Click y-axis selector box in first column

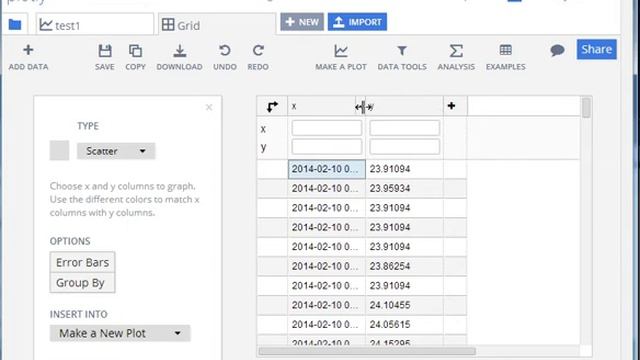[x=327, y=147]
